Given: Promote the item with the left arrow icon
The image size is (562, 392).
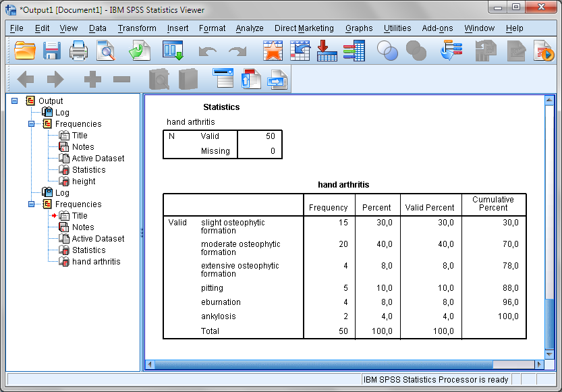Looking at the screenshot, I should pos(26,79).
